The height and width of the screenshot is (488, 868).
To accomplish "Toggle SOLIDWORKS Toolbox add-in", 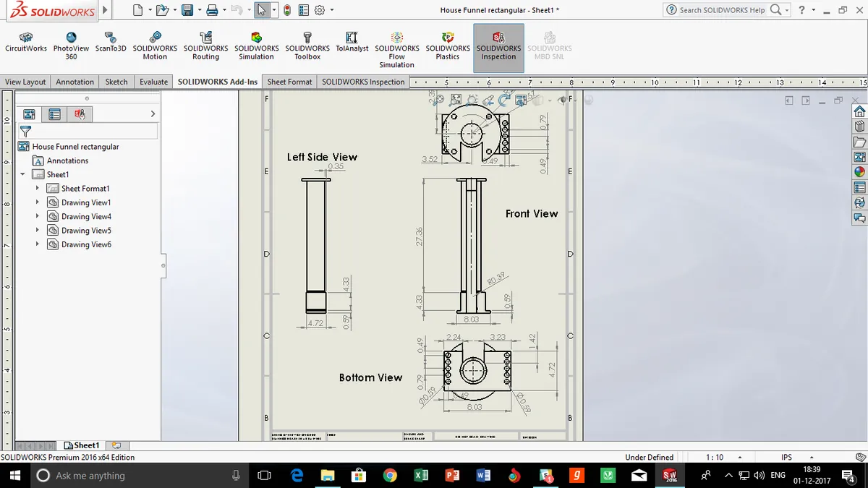I will pos(307,45).
